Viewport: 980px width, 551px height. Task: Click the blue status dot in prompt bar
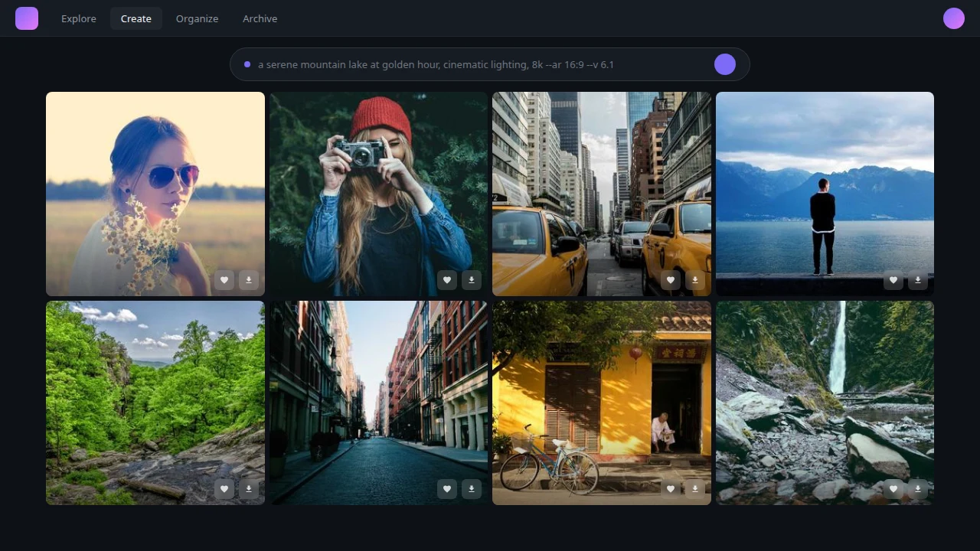pyautogui.click(x=247, y=64)
